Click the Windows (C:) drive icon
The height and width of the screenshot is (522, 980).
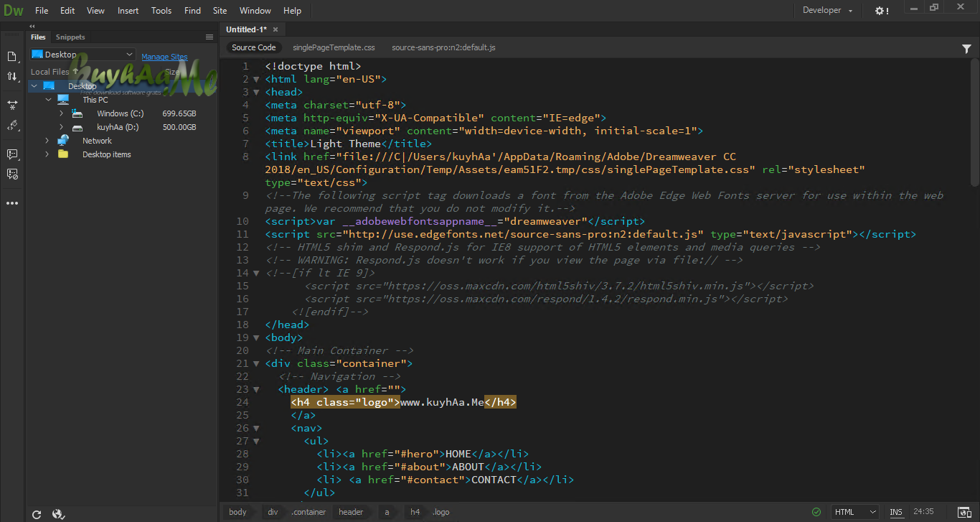77,113
